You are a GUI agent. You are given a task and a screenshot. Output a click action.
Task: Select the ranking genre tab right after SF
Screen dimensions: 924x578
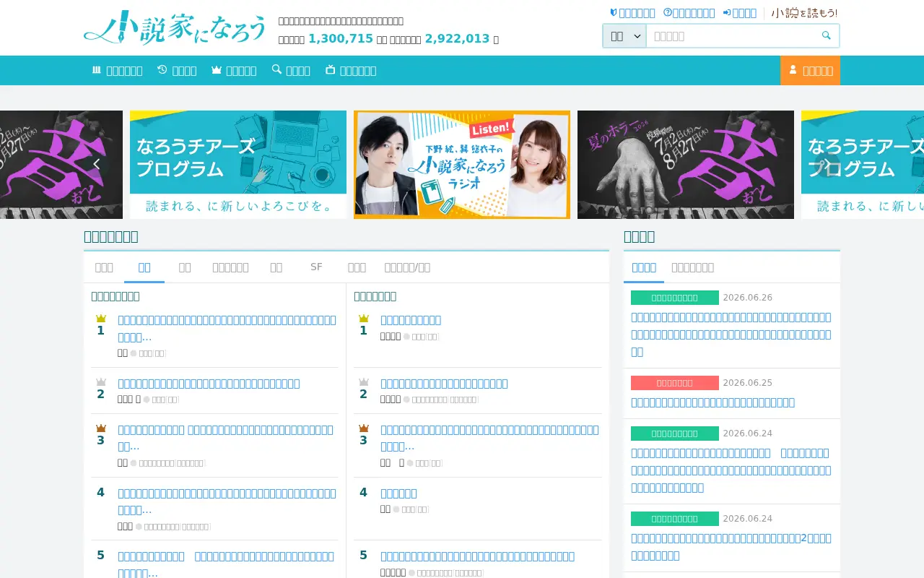coord(357,267)
